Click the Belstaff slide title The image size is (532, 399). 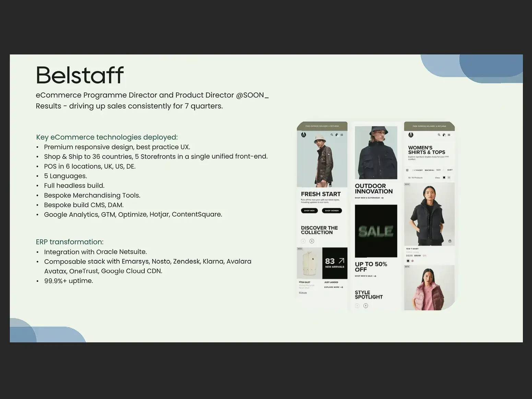[x=80, y=75]
